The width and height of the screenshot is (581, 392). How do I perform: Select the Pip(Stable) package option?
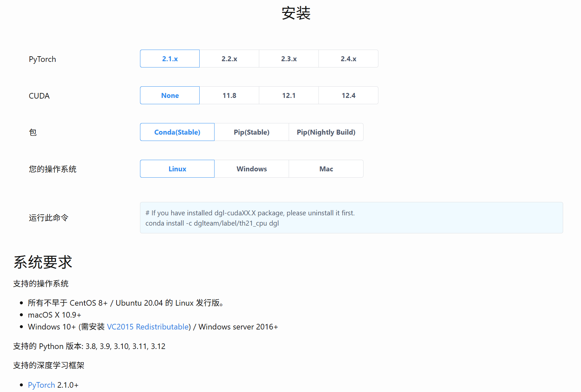[252, 132]
